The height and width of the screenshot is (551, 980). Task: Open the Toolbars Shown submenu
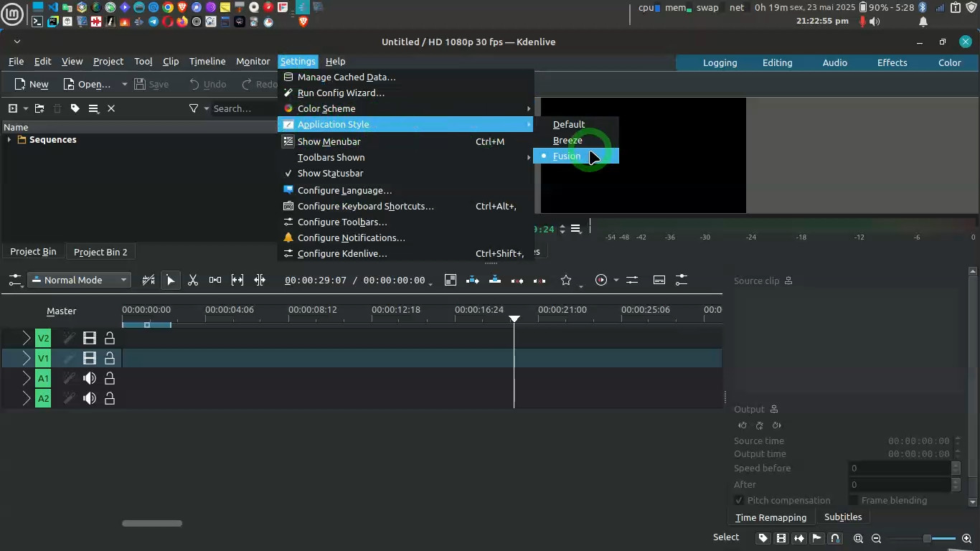pyautogui.click(x=405, y=157)
